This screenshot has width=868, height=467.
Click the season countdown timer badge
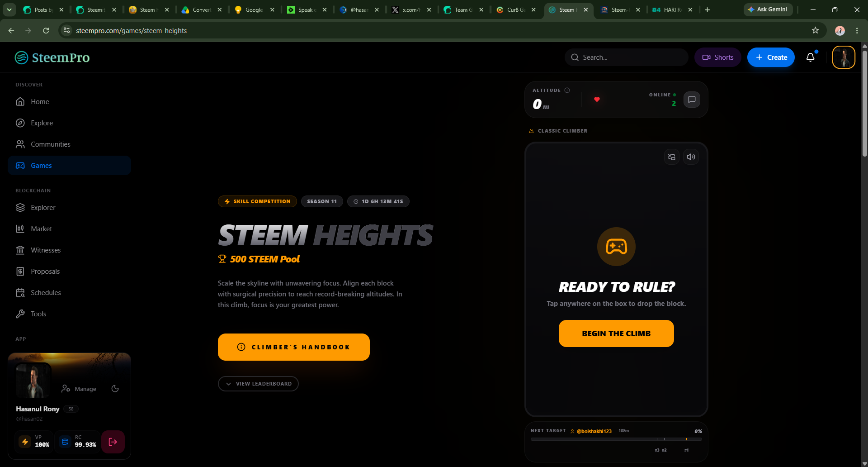[x=378, y=201]
